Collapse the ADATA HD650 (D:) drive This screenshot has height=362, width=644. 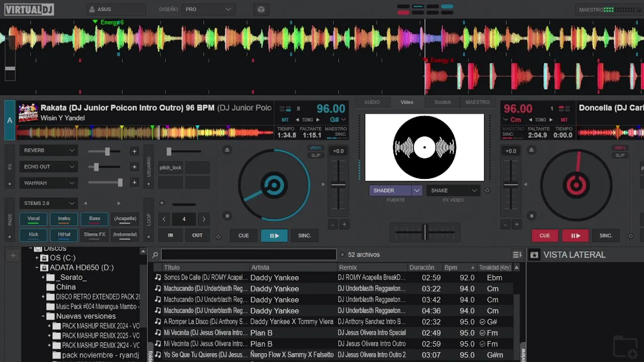coord(37,267)
